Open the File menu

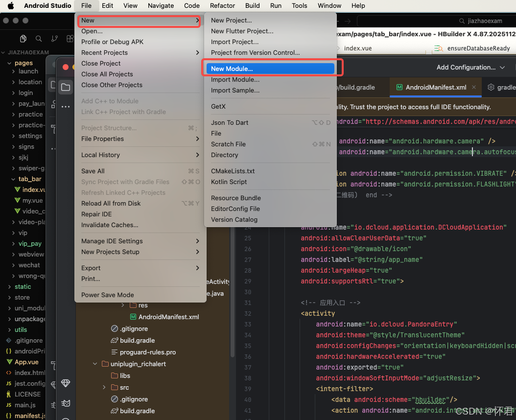click(86, 5)
